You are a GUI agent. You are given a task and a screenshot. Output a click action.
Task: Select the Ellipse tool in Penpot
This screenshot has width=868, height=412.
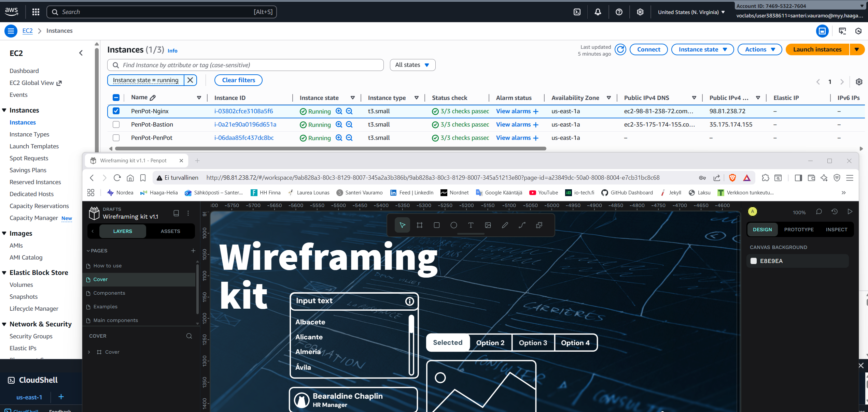(453, 225)
